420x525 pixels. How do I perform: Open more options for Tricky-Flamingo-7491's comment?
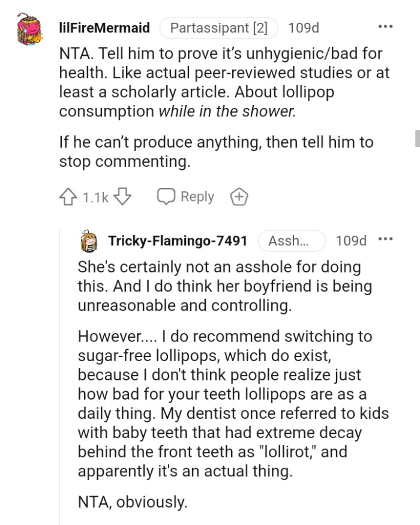pyautogui.click(x=385, y=240)
